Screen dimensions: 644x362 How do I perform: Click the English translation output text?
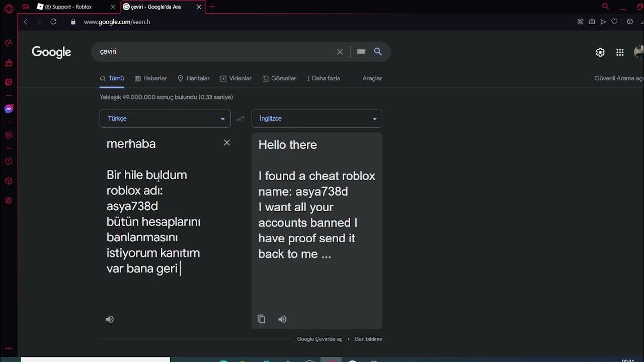tap(316, 199)
